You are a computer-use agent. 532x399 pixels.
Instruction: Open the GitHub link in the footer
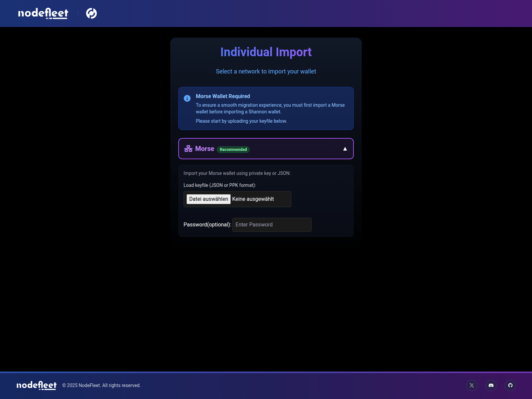point(511,385)
